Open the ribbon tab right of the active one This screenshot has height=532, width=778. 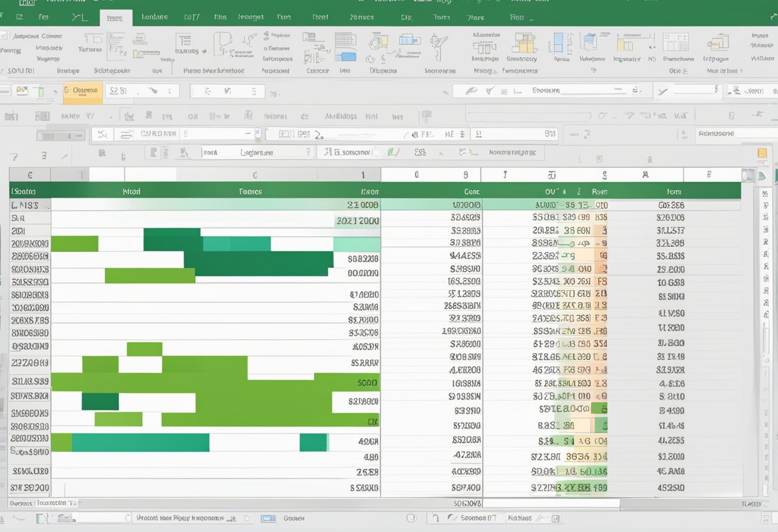(154, 18)
